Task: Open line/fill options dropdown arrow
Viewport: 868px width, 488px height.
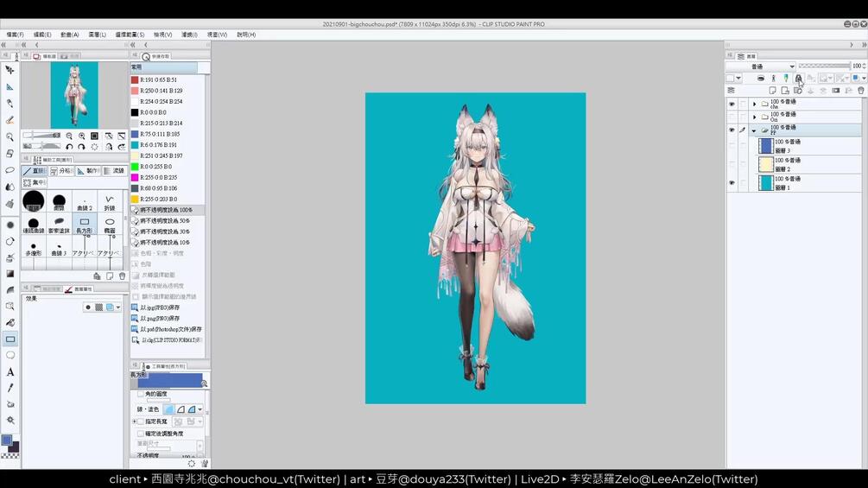Action: (200, 409)
